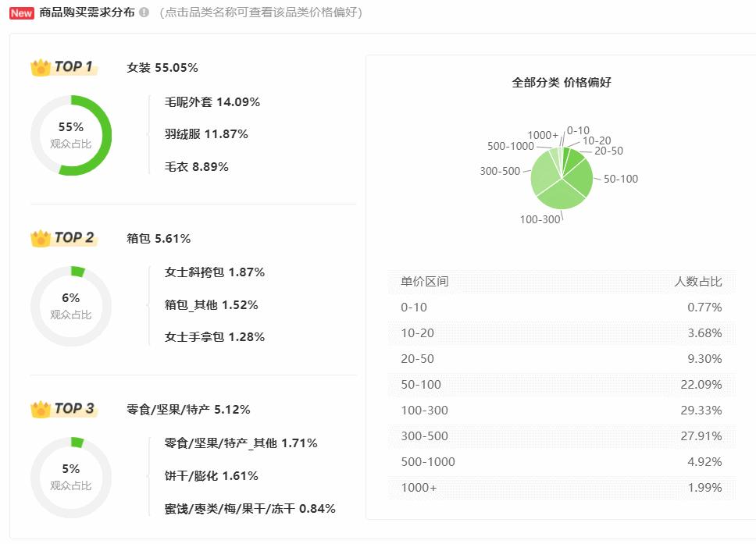The width and height of the screenshot is (756, 544).
Task: Click the TOP 3 crown icon
Action: point(41,409)
